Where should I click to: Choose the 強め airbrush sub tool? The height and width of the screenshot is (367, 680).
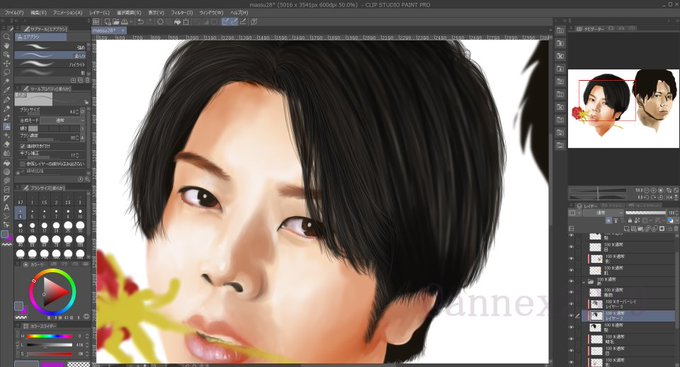click(x=51, y=47)
